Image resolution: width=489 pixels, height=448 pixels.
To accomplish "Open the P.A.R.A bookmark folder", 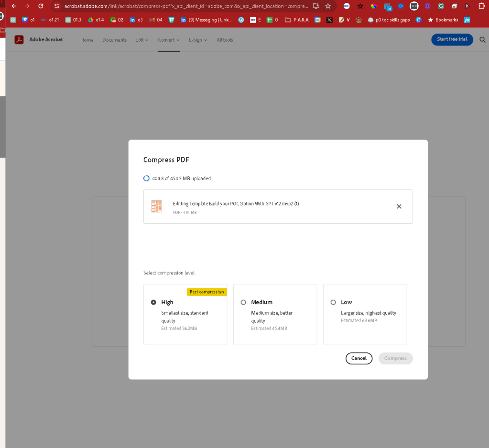I will click(x=296, y=20).
